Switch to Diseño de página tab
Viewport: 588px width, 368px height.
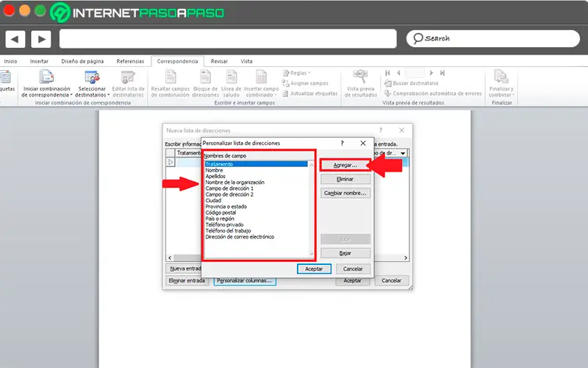click(x=82, y=61)
